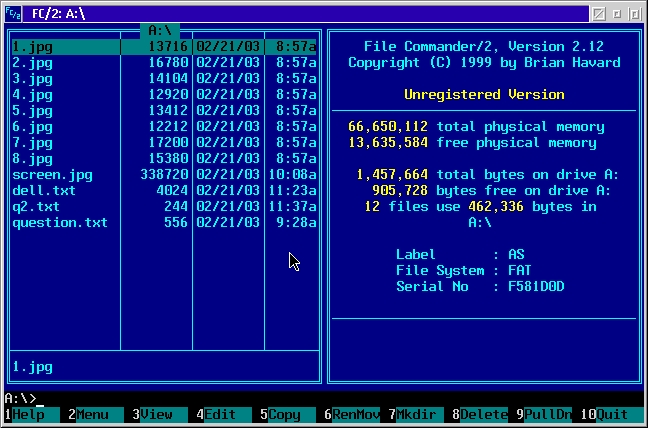Click the 905,728 bytes free on drive line

click(491, 190)
